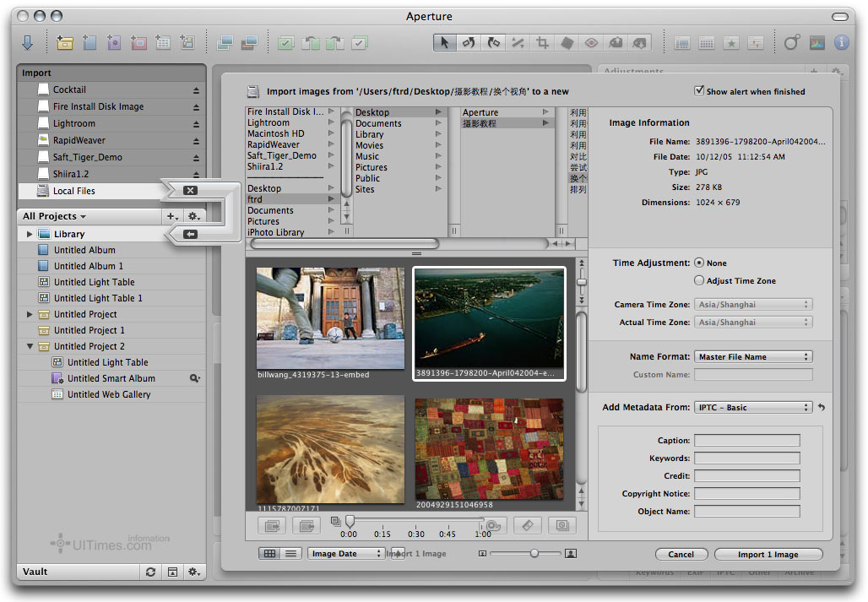Open the All Projects dropdown
This screenshot has width=868, height=602.
click(x=54, y=216)
